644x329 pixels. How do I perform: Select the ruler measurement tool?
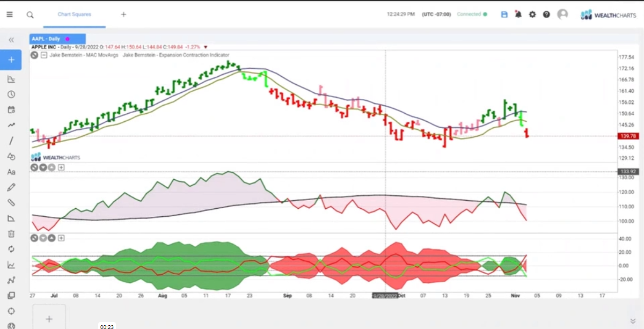(x=11, y=203)
